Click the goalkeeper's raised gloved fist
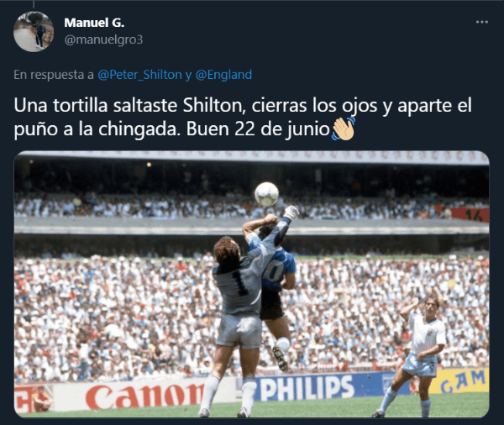The height and width of the screenshot is (425, 504). pyautogui.click(x=291, y=212)
